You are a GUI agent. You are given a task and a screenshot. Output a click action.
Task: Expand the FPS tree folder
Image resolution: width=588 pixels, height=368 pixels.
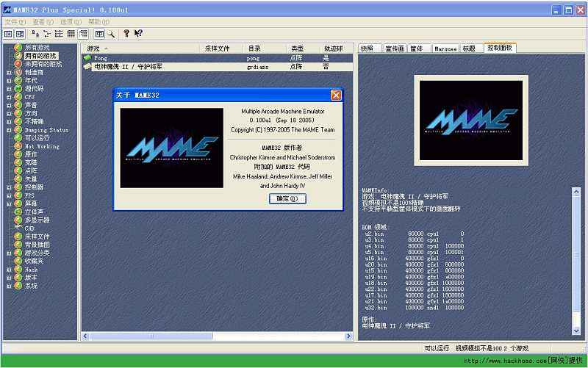point(9,195)
